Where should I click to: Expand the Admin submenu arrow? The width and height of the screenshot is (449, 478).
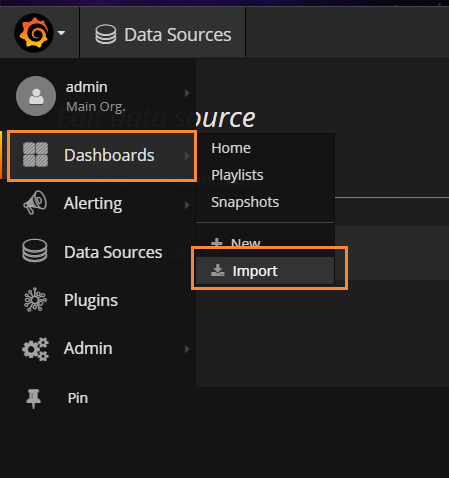coord(187,349)
